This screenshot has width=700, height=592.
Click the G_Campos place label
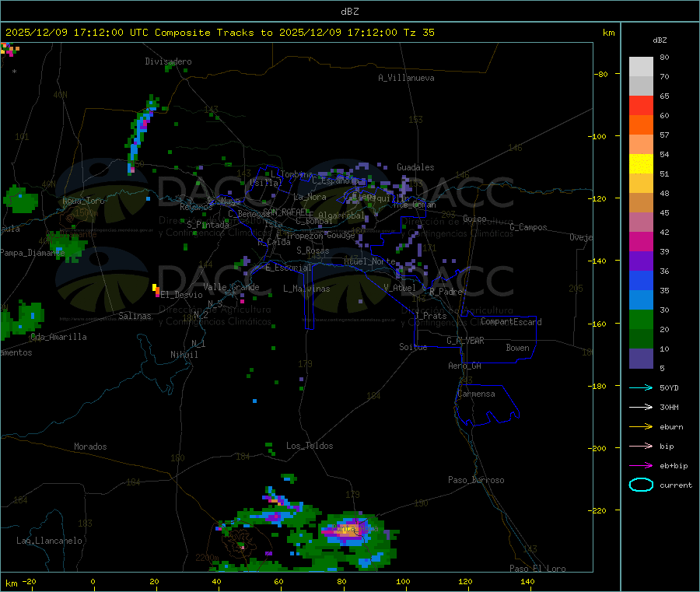point(528,227)
